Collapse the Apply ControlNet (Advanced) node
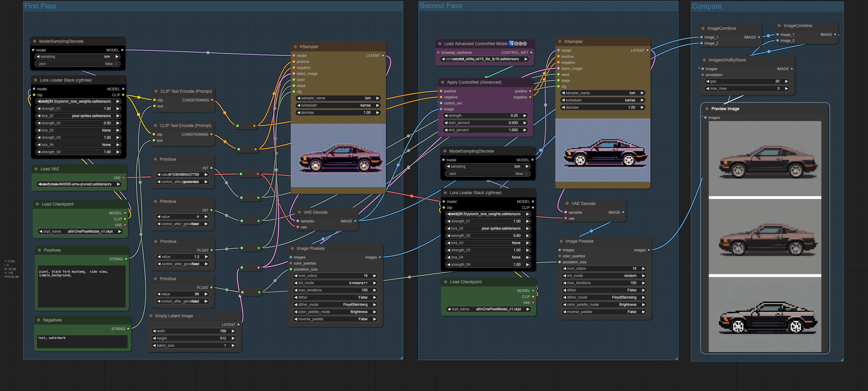 442,82
